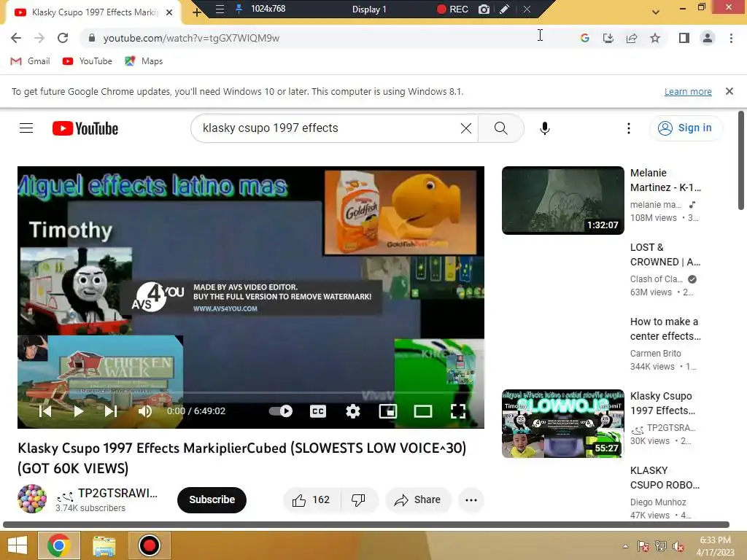Switch to miniplayer
The height and width of the screenshot is (560, 747).
pyautogui.click(x=388, y=411)
